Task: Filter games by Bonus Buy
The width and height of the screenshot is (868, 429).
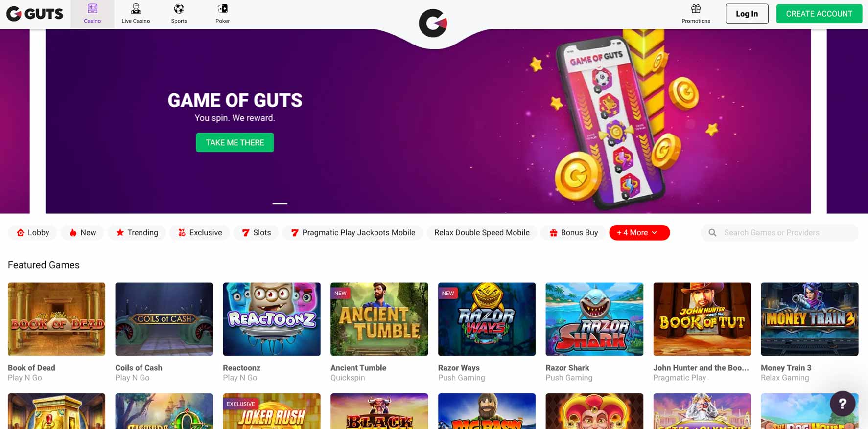Action: tap(573, 233)
